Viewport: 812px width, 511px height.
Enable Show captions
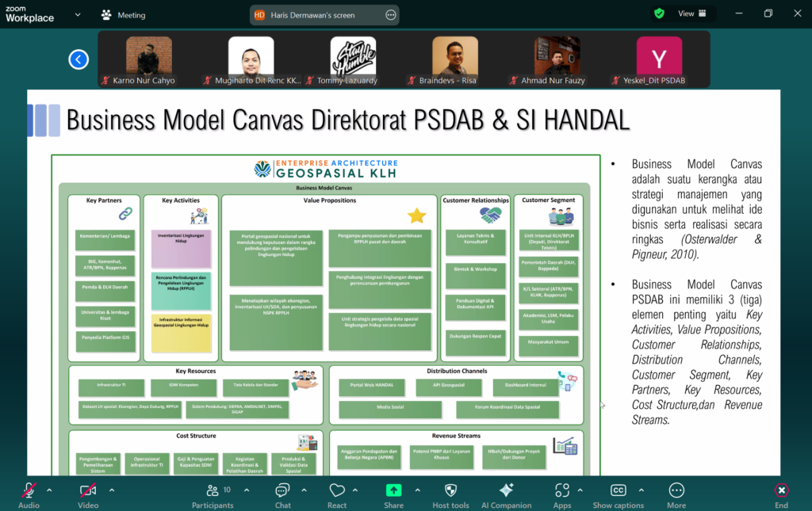point(618,494)
